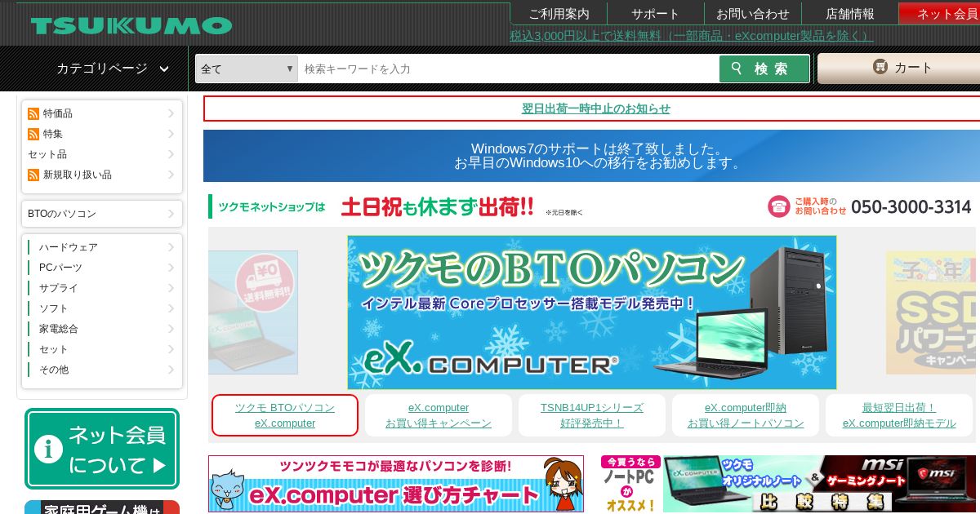980x514 pixels.
Task: Click the 家庭用ゲーム機 banner
Action: pyautogui.click(x=102, y=507)
